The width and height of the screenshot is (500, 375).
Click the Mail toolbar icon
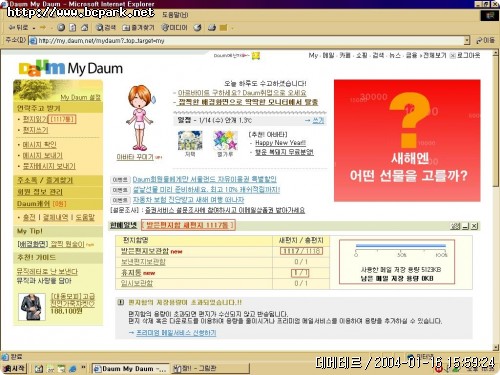pos(212,27)
